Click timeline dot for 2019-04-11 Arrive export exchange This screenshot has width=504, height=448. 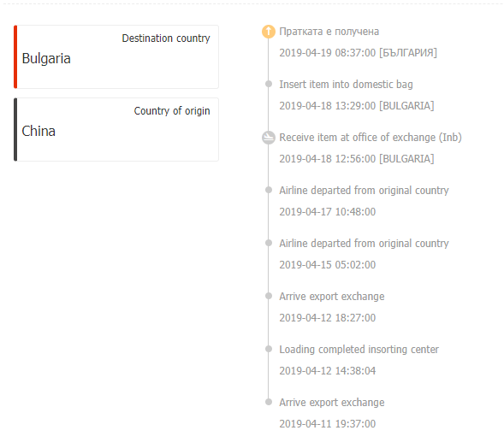click(x=269, y=402)
